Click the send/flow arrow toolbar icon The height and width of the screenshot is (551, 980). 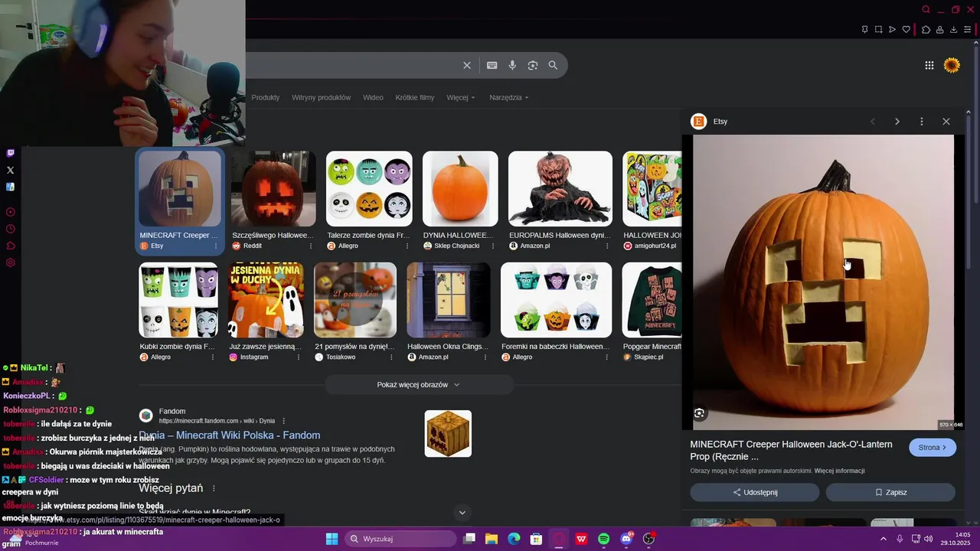click(x=892, y=30)
